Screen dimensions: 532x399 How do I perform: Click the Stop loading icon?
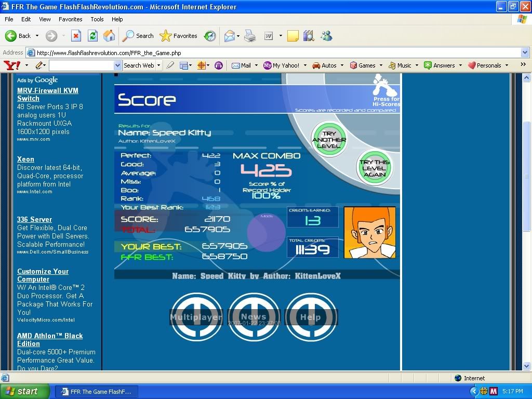tap(76, 36)
